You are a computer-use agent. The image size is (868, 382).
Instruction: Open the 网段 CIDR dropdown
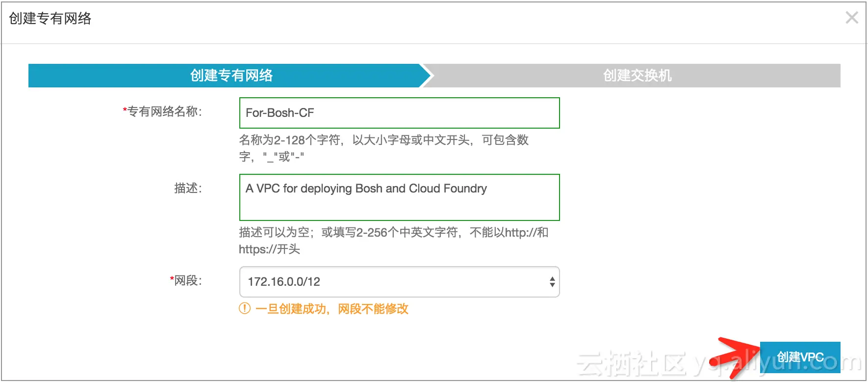click(399, 281)
